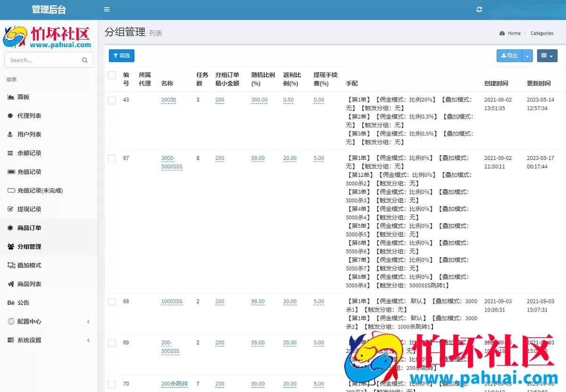Screen dimensions: 566x392
Task: Click the 200出 group name link
Action: (x=168, y=100)
